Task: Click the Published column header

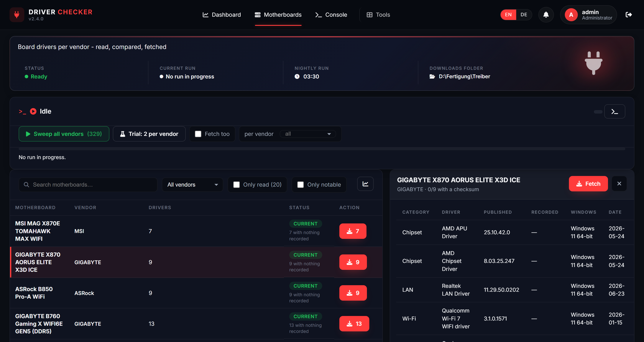Action: 498,212
